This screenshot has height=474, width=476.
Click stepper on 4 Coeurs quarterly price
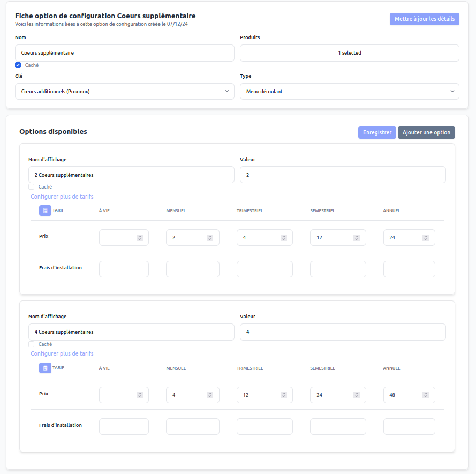(x=283, y=395)
